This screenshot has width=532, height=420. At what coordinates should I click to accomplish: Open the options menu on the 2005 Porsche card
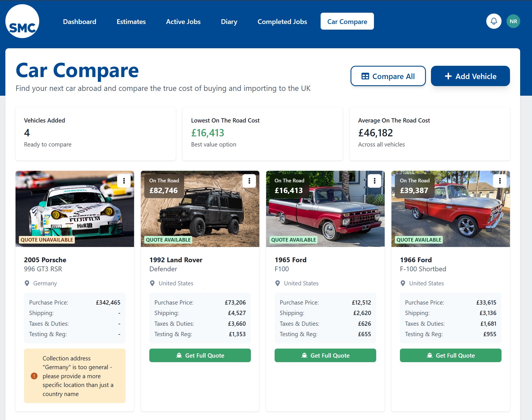point(124,181)
